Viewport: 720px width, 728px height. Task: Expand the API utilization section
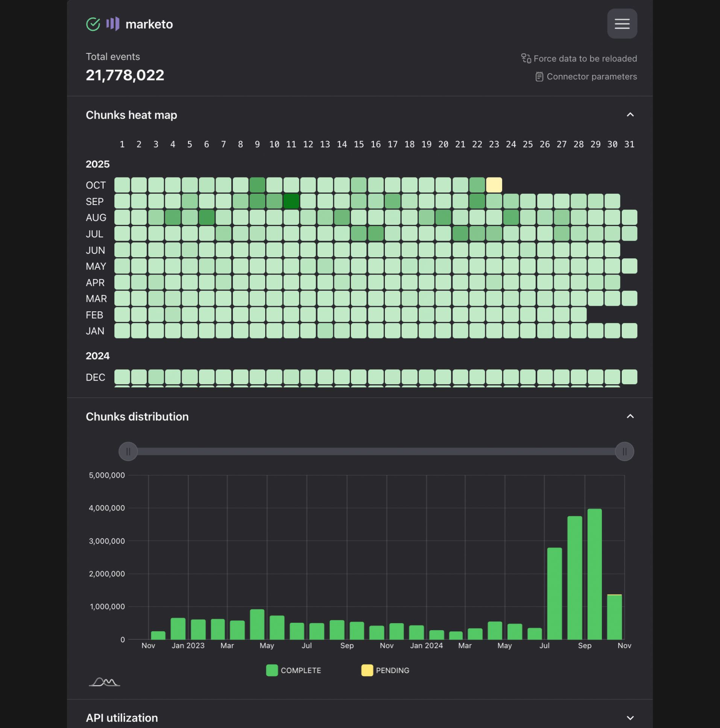pos(630,718)
